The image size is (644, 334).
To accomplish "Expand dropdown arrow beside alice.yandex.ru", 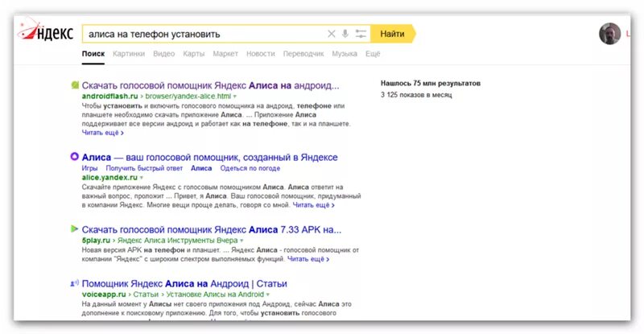I will tap(142, 178).
